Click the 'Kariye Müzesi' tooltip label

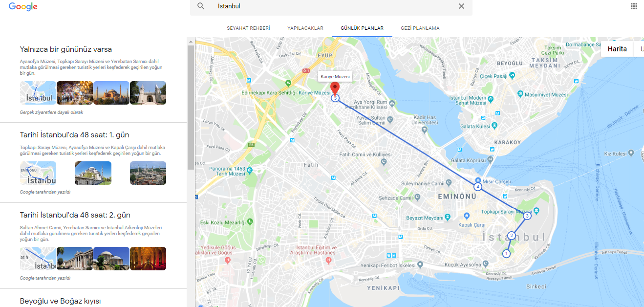(x=335, y=77)
